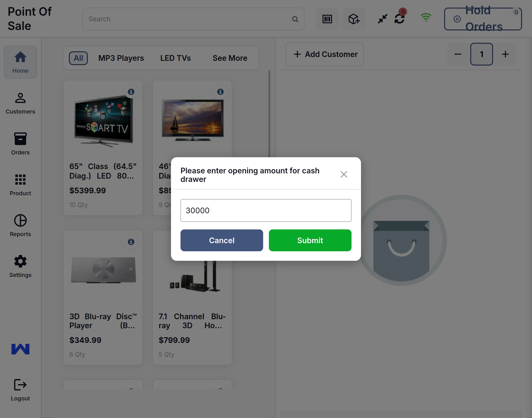This screenshot has height=418, width=532.
Task: Click the search magnifier icon
Action: click(x=295, y=19)
